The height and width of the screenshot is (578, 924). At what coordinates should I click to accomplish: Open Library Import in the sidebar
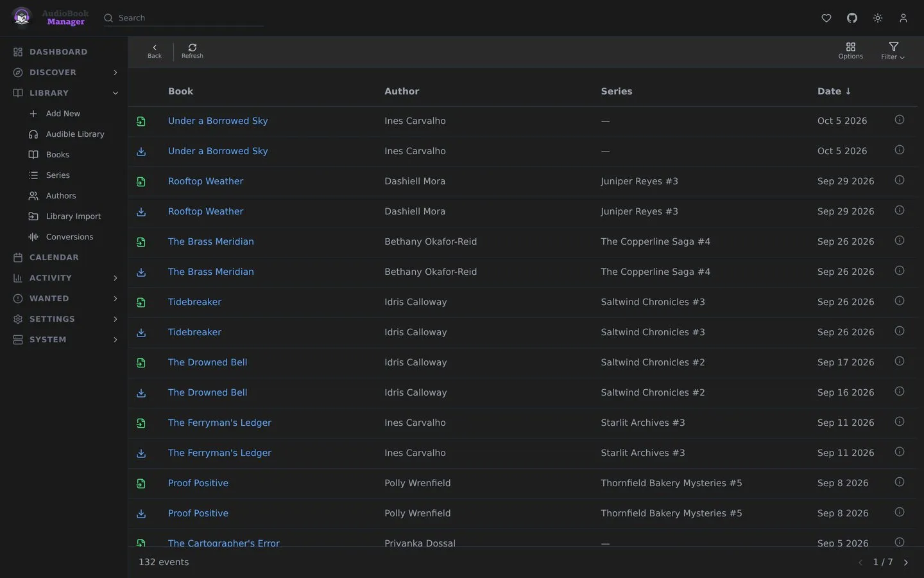[x=73, y=216]
